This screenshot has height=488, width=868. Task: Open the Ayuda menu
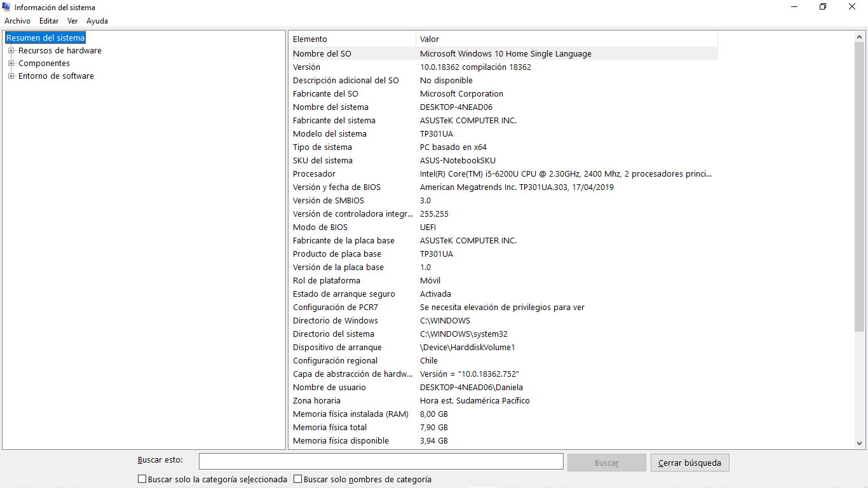pos(97,21)
